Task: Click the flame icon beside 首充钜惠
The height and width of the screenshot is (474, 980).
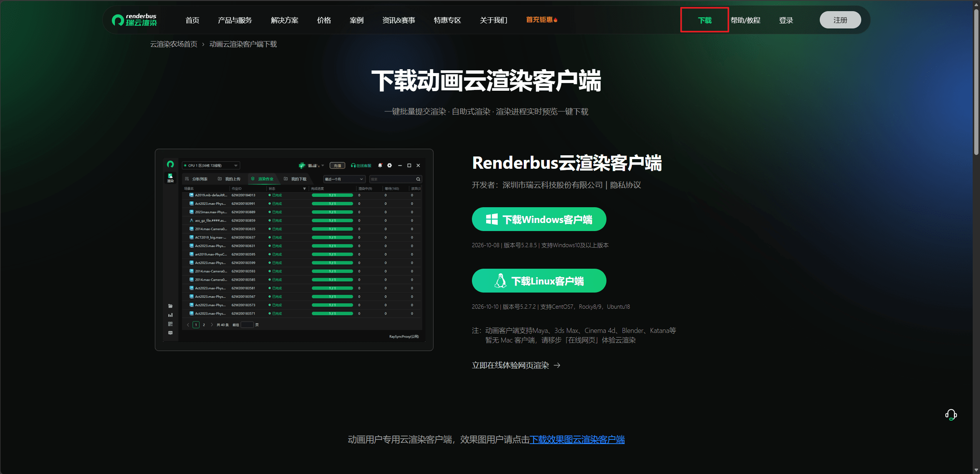Action: (x=556, y=20)
